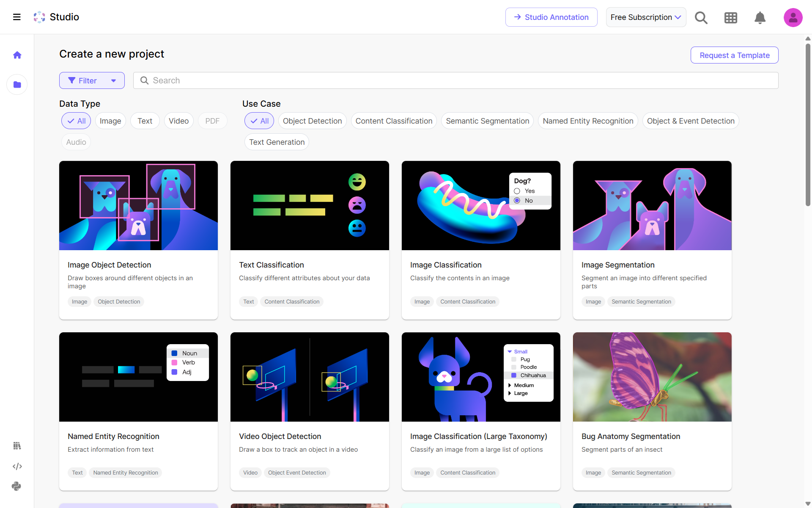Screen dimensions: 812x508
Task: Open the Projects folder icon
Action: pyautogui.click(x=17, y=85)
